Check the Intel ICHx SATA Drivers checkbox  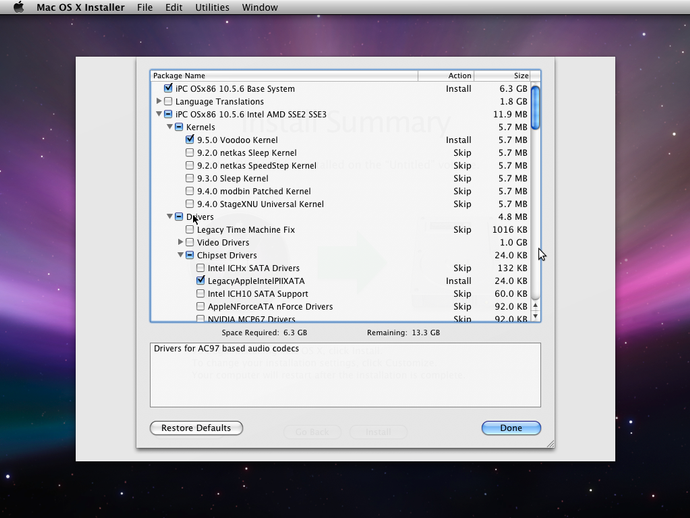pyautogui.click(x=200, y=268)
